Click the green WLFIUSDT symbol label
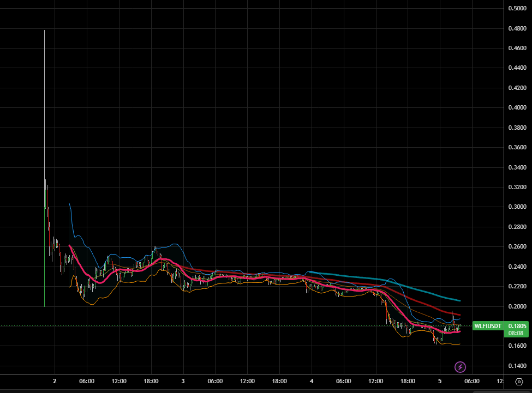 (488, 326)
